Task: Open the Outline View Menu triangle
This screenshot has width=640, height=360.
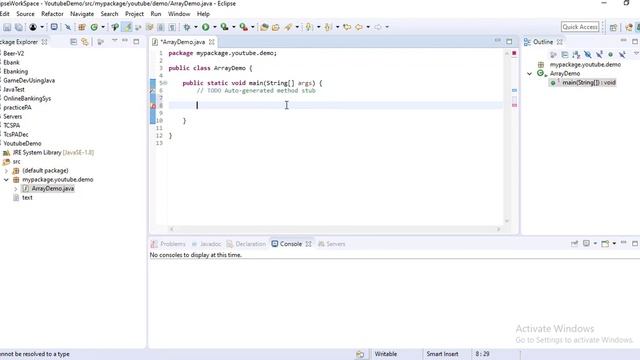Action: click(x=636, y=53)
